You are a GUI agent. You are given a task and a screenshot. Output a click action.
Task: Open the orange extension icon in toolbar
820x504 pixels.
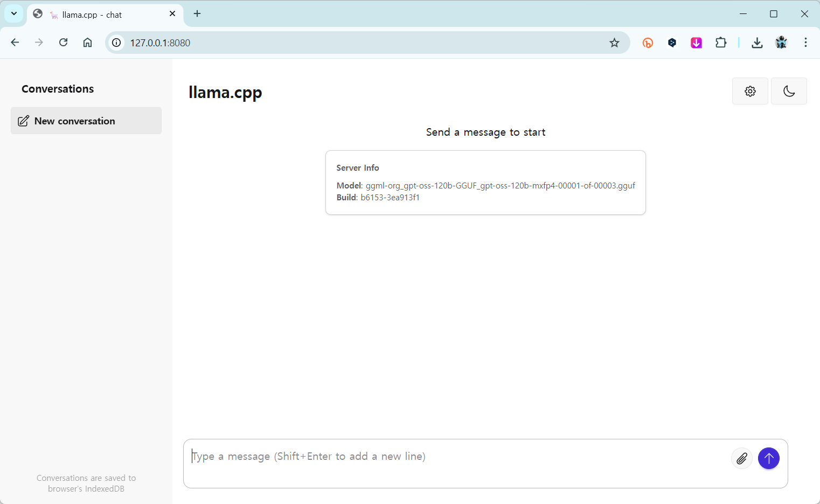point(648,43)
